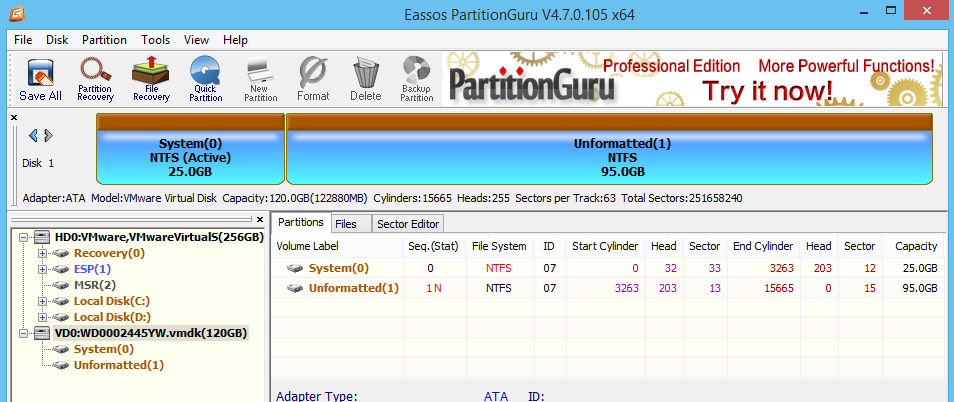954x402 pixels.
Task: Expand the Local Disk(D:) tree node
Action: coord(43,317)
